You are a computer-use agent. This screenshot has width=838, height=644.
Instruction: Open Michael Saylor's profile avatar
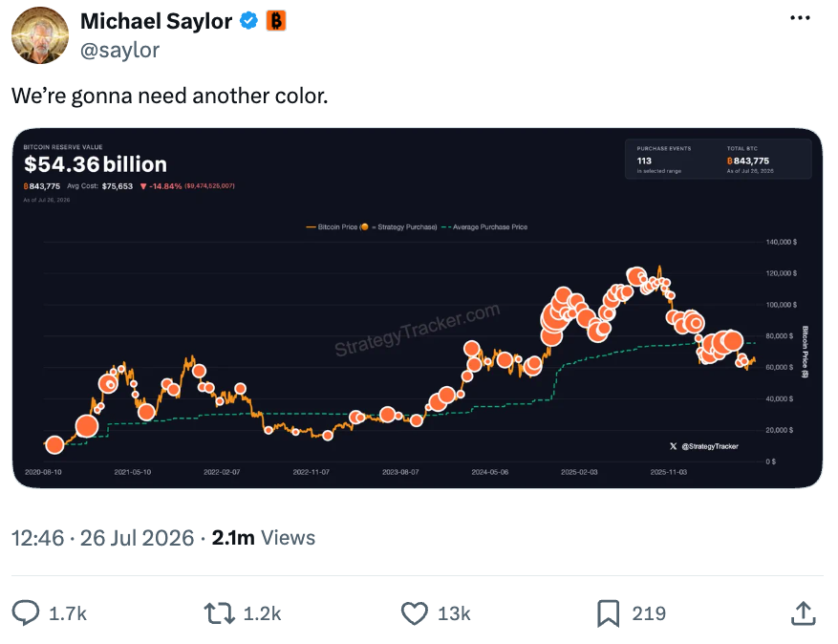coord(40,35)
